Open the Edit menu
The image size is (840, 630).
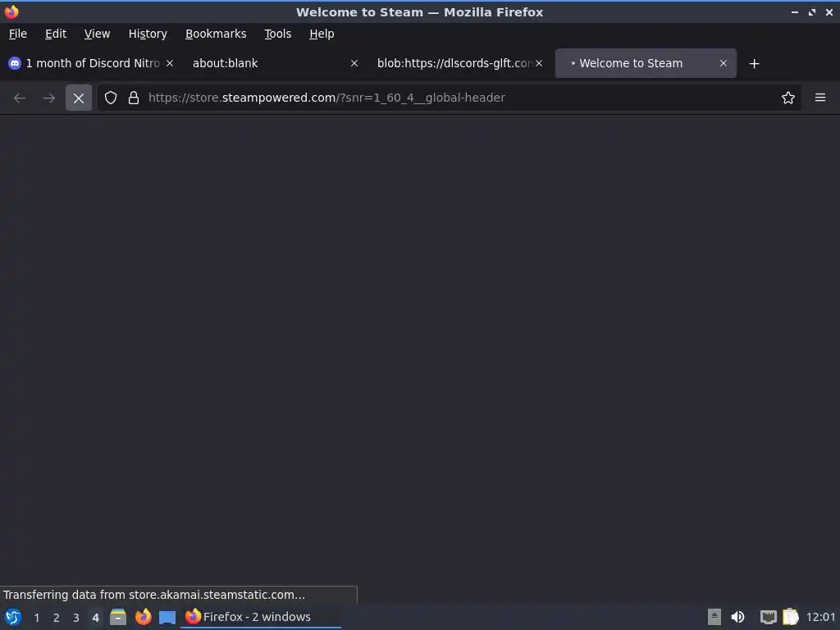point(56,34)
